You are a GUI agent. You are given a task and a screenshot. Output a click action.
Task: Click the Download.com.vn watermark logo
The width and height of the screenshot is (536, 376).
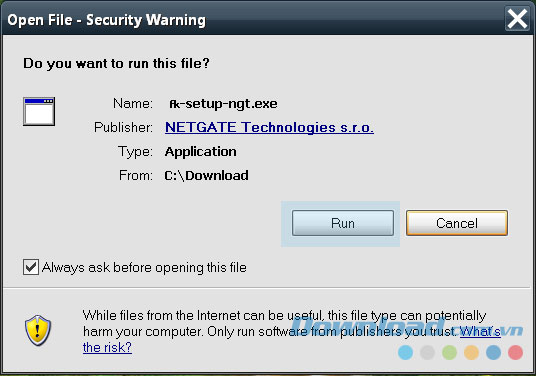tap(407, 327)
